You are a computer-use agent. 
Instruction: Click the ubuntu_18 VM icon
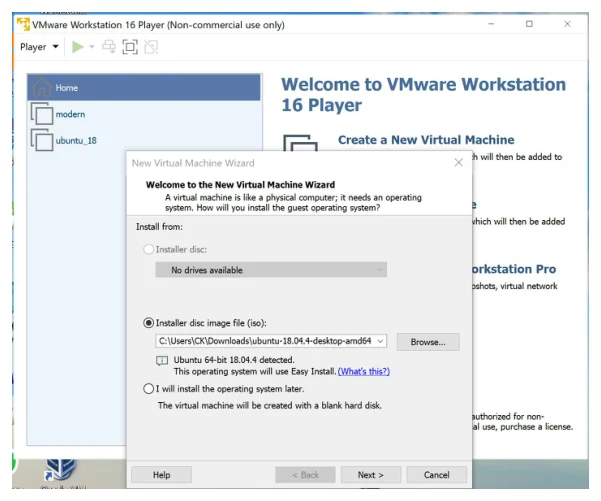point(42,140)
